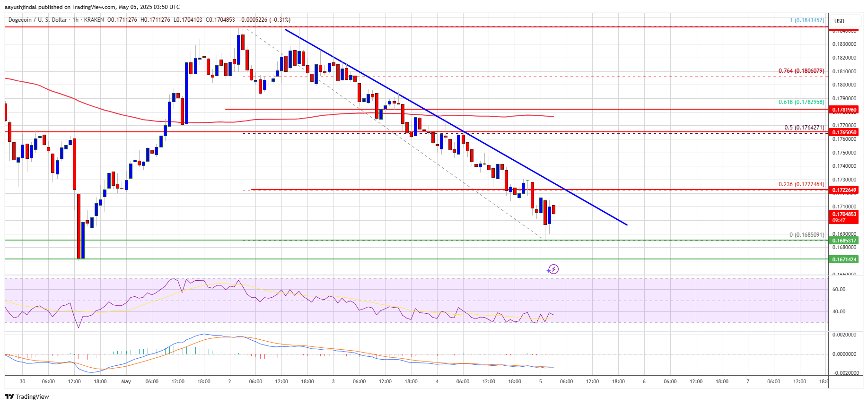The image size is (868, 405).
Task: Click the KRAKEN exchange label in header
Action: pyautogui.click(x=94, y=20)
